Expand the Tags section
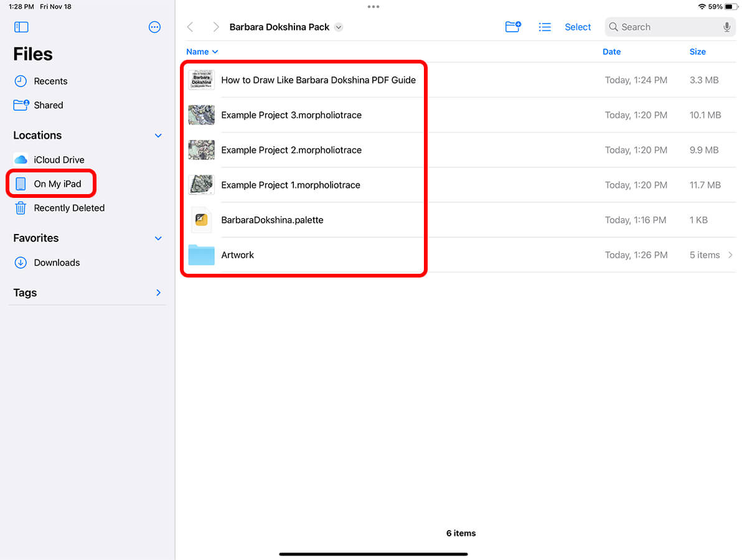The image size is (747, 560). click(158, 293)
